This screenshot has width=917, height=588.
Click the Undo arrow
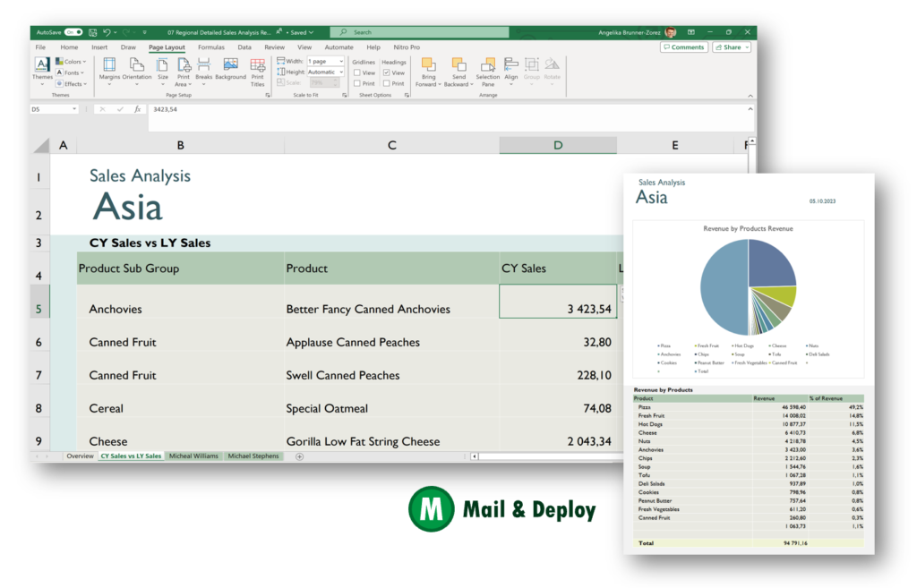click(107, 32)
